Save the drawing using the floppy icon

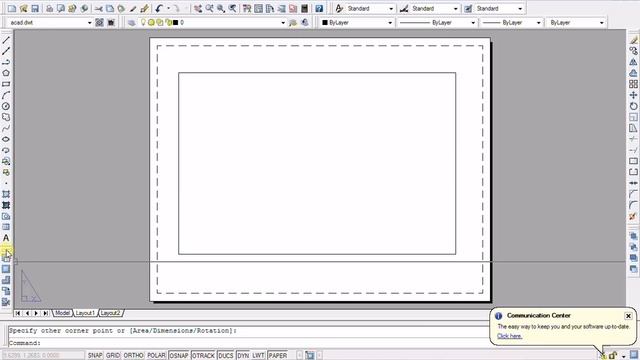tap(35, 8)
